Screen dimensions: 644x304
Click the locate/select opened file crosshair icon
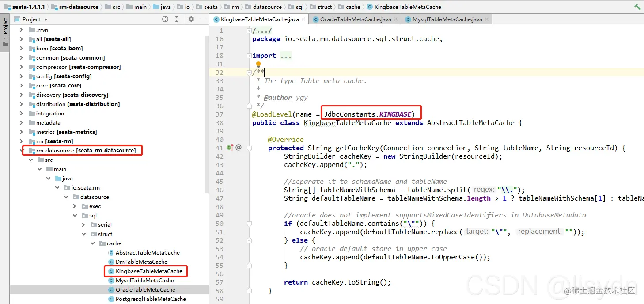tap(165, 19)
